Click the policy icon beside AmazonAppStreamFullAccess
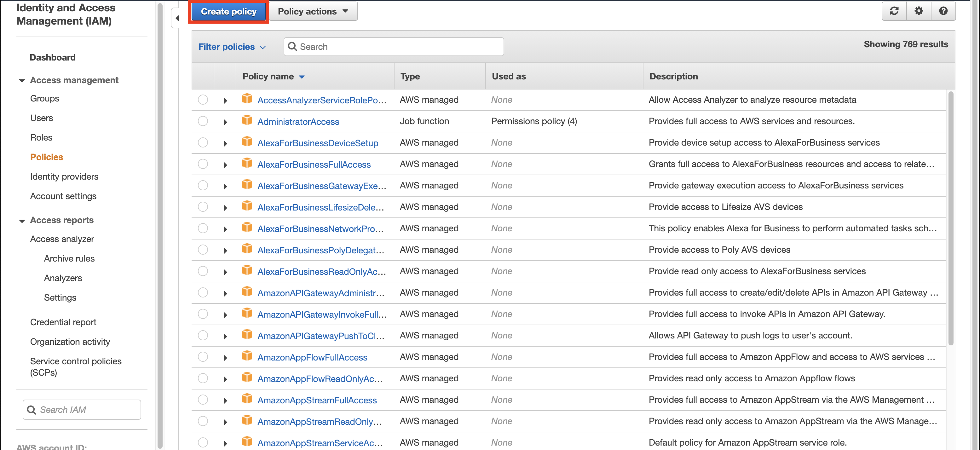This screenshot has height=450, width=980. click(x=247, y=399)
